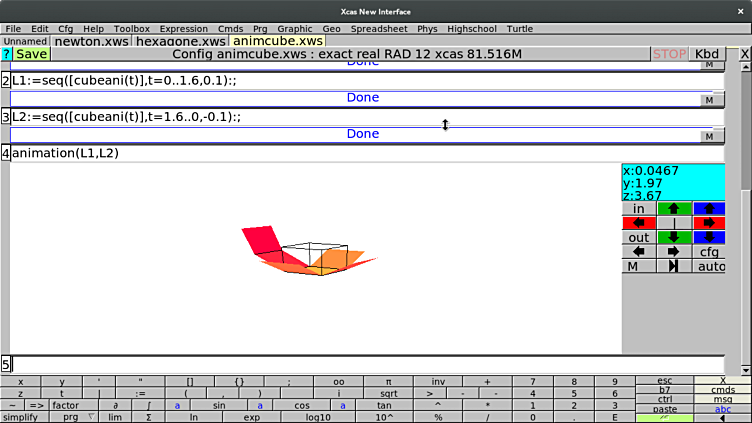752x423 pixels.
Task: Click the green down arrow in 3D controls
Action: [x=673, y=238]
